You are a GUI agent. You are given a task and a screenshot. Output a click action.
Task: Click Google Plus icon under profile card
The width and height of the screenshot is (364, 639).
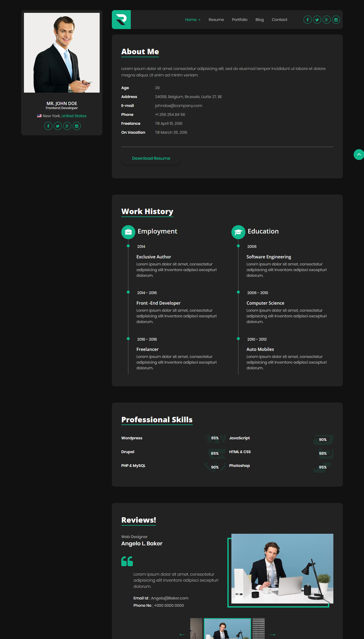point(67,126)
